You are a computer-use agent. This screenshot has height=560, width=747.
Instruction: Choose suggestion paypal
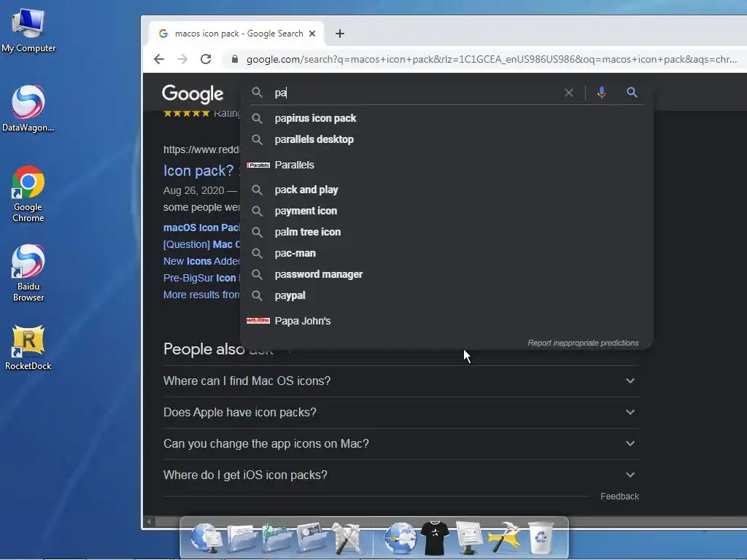click(447, 296)
